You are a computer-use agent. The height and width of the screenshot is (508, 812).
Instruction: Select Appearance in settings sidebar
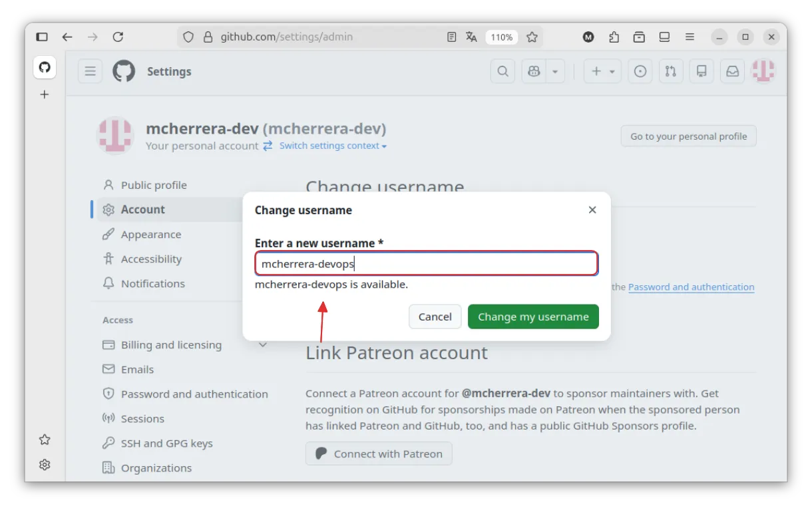coord(151,234)
